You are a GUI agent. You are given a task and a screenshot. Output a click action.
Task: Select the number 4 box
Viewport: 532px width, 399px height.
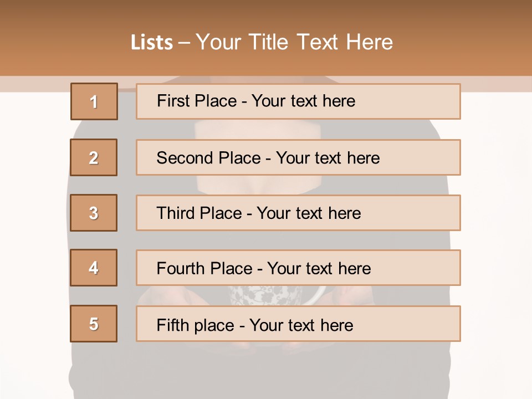(94, 268)
